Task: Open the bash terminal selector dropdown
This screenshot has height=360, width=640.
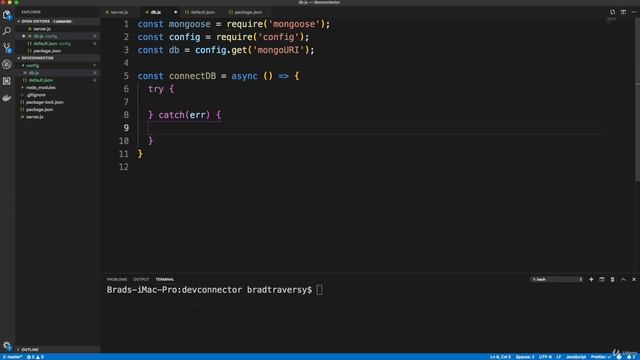Action: click(557, 280)
